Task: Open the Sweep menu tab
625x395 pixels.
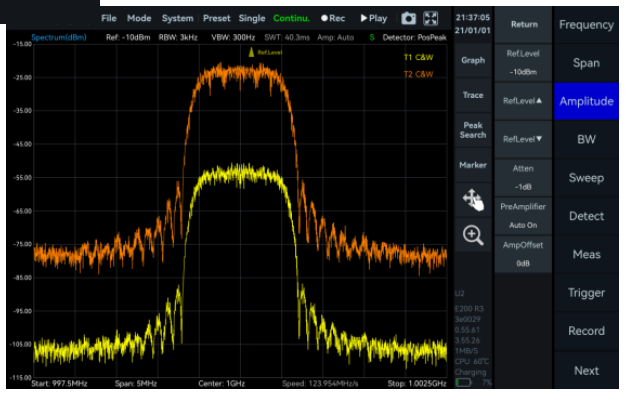Action: click(x=586, y=178)
